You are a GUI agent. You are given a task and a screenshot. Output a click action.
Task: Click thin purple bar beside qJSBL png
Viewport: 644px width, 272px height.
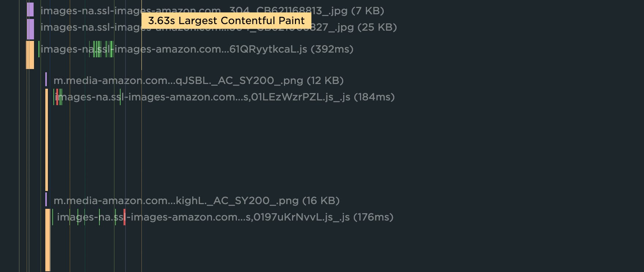coord(46,79)
